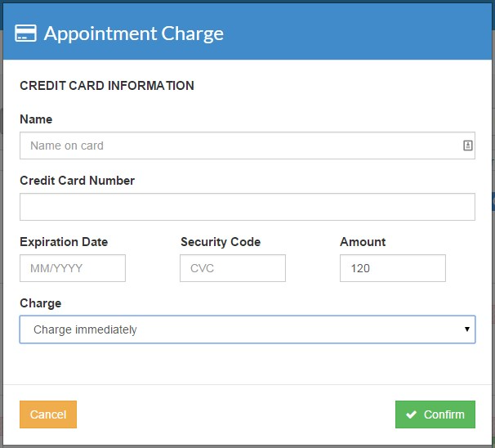This screenshot has height=448, width=495.
Task: Confirm the appointment charge
Action: tap(435, 414)
